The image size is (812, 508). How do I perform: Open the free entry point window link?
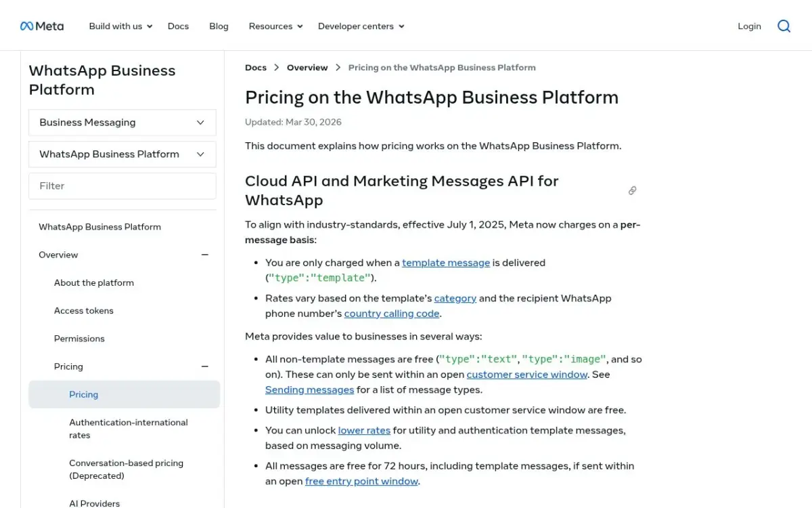pos(361,482)
